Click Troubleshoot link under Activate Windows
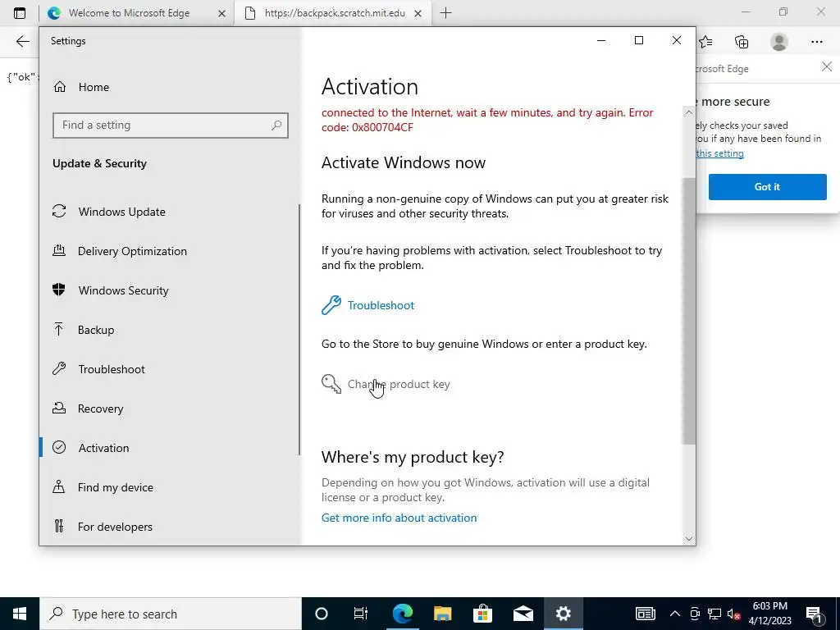 (381, 305)
